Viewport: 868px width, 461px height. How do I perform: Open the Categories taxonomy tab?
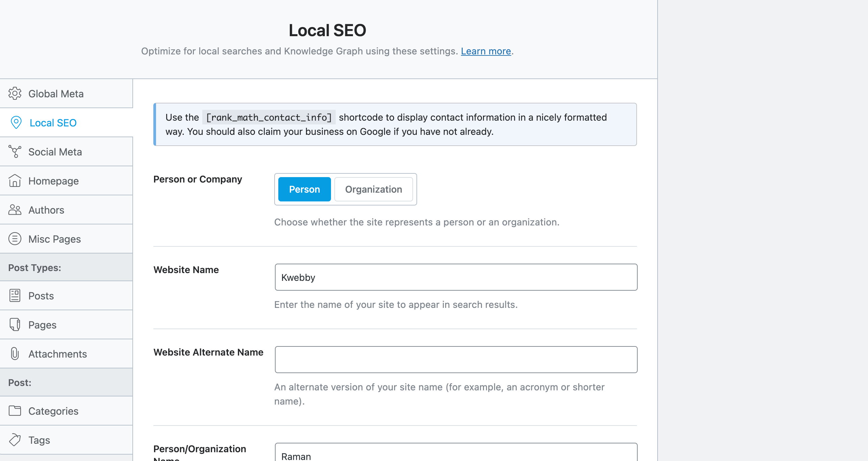(66, 411)
